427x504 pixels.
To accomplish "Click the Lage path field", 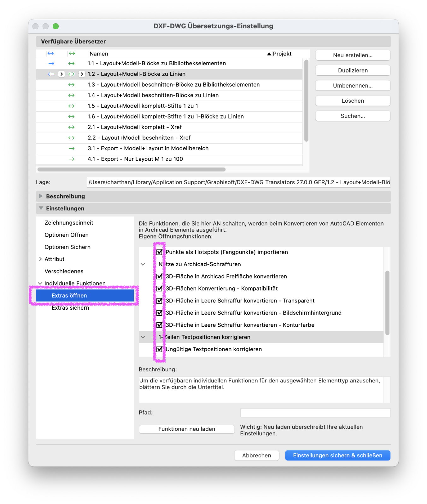I will click(239, 182).
